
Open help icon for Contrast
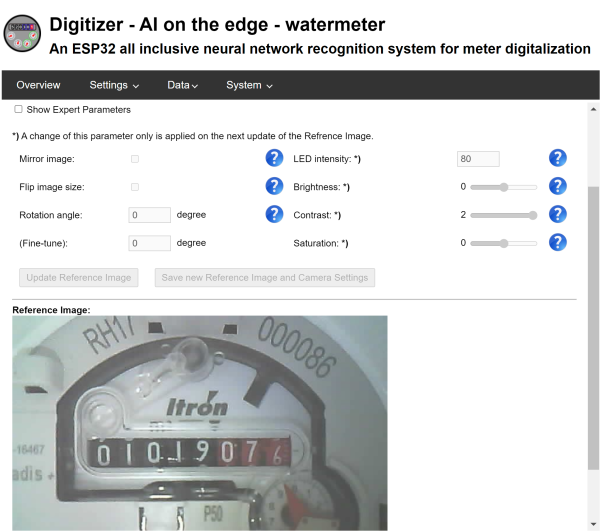558,214
